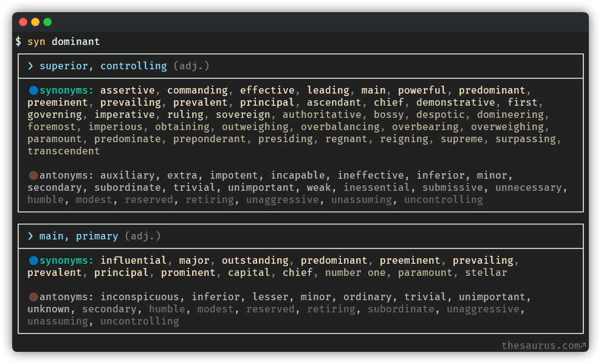Select the "superior, controlling" section heading
Image resolution: width=601 pixels, height=364 pixels.
coord(103,66)
